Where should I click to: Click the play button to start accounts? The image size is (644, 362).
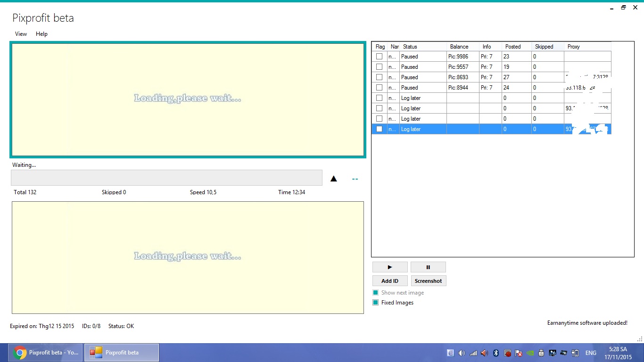pyautogui.click(x=390, y=267)
